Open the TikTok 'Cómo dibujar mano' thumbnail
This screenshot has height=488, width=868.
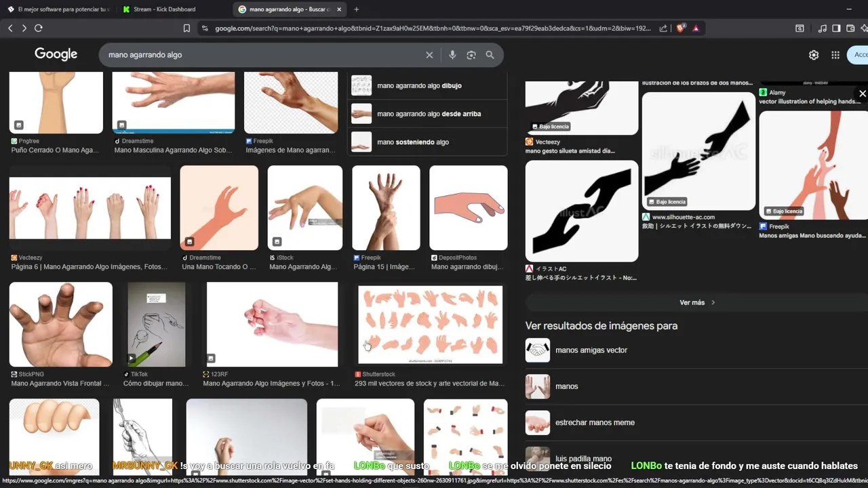pos(157,325)
